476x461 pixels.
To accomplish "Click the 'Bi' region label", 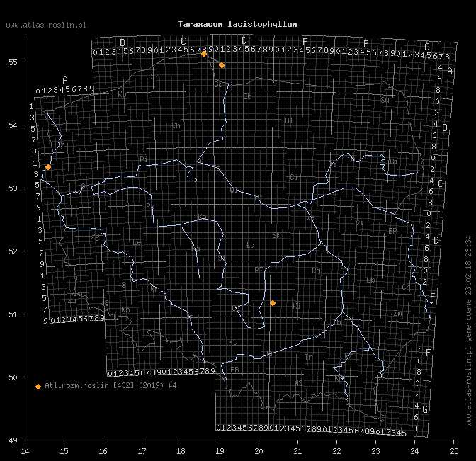I will (x=393, y=161).
